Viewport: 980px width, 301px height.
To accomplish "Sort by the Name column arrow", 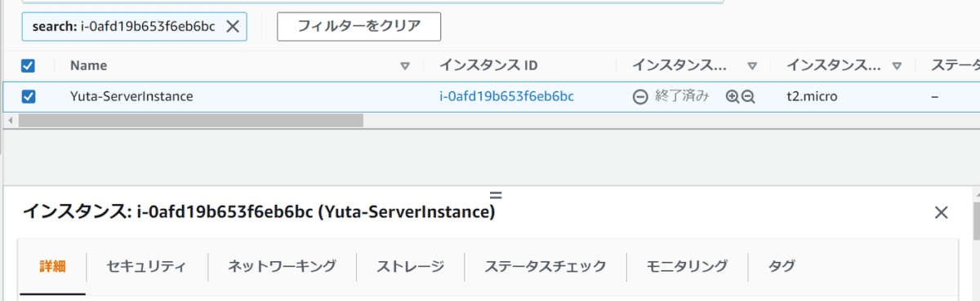I will (405, 66).
